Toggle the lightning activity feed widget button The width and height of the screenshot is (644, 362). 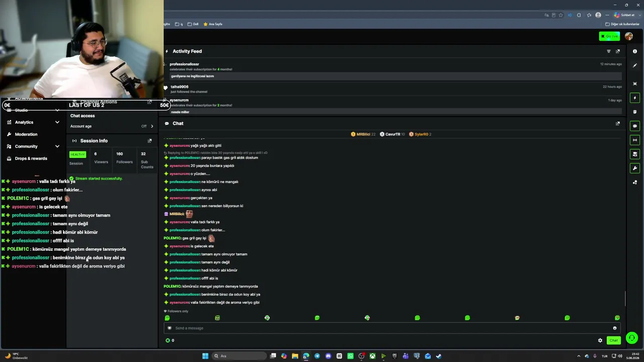[x=635, y=98]
